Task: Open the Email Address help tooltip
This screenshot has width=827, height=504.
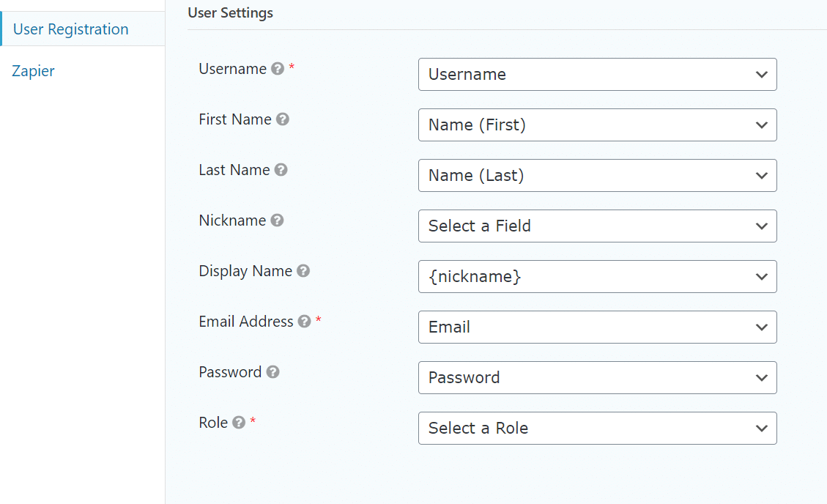Action: 304,322
